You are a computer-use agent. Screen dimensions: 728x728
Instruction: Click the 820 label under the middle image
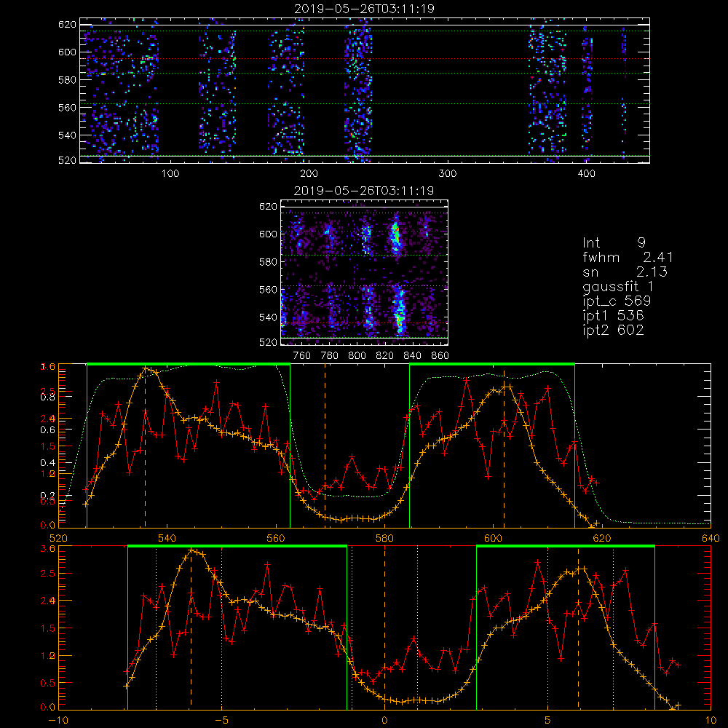click(x=385, y=356)
